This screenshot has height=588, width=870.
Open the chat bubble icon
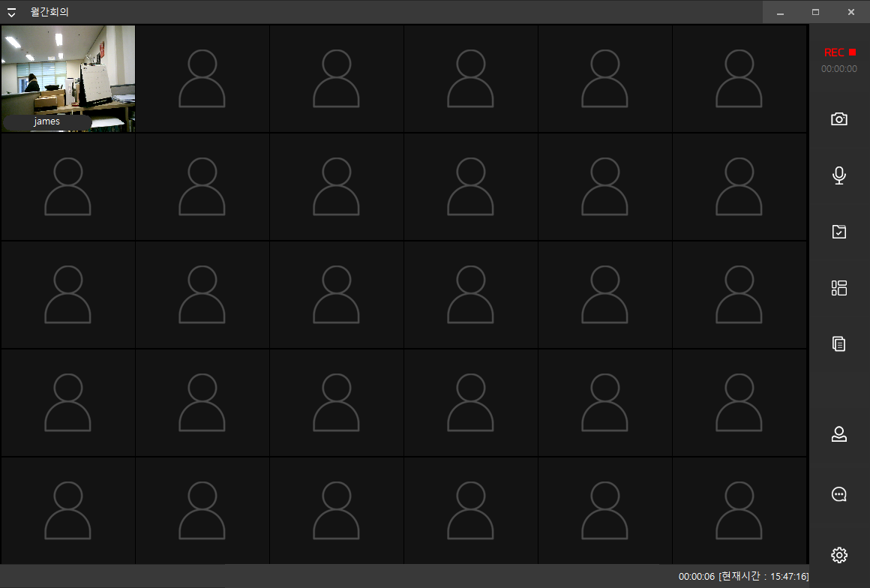839,494
